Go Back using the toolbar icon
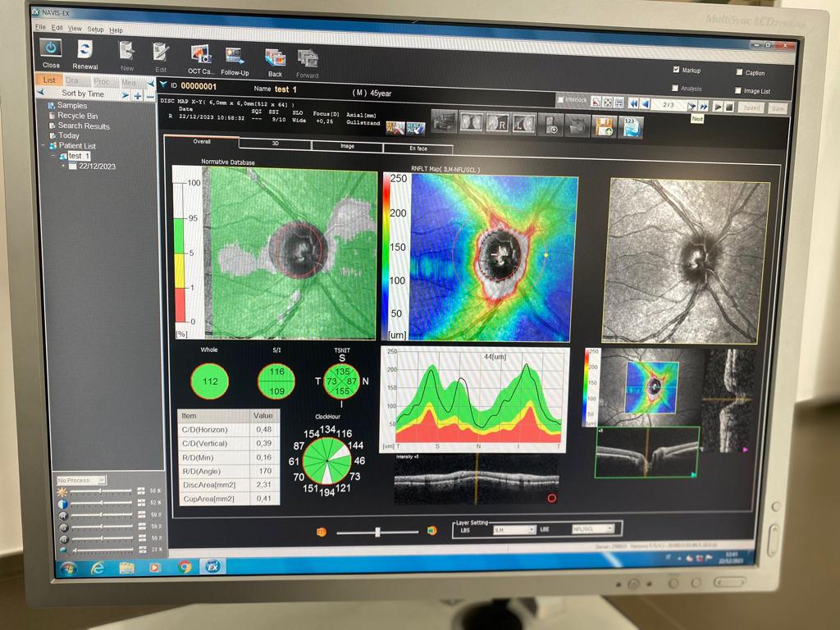The image size is (840, 630). click(x=276, y=58)
